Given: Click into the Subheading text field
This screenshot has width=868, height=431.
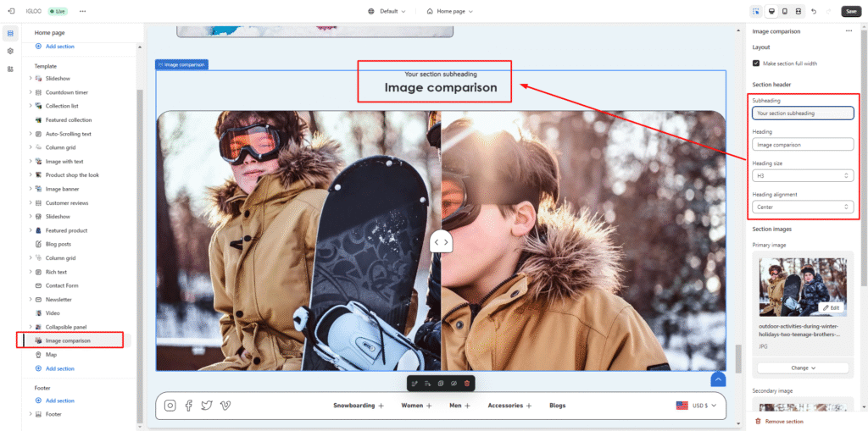Looking at the screenshot, I should tap(802, 113).
